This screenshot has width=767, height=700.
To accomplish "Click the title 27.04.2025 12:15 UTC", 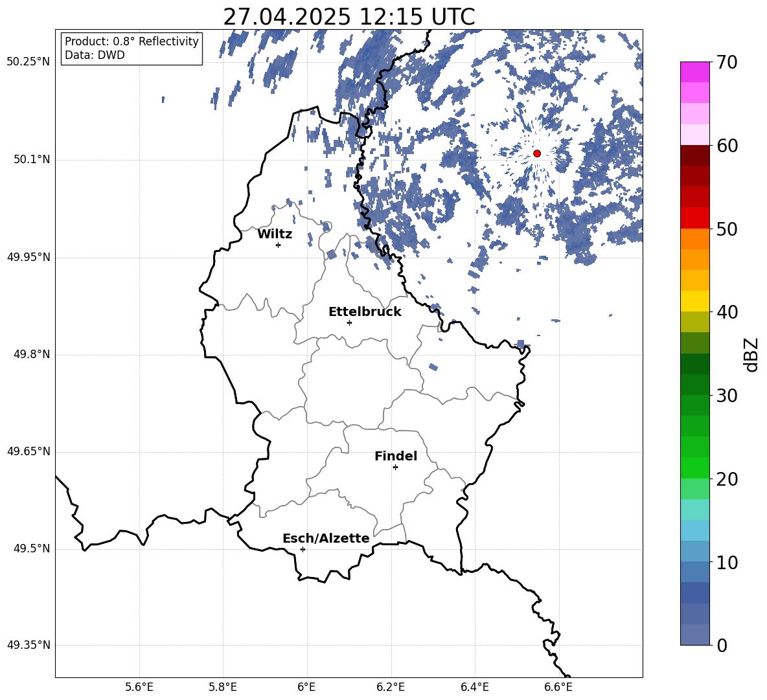I will [349, 17].
